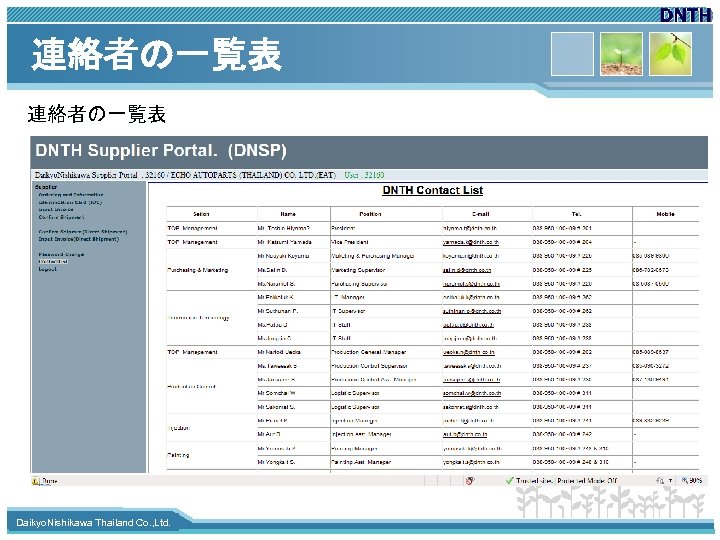Viewport: 720px width, 540px height.
Task: Open Identification Card (IDC) in the sidebar
Action: click(x=70, y=202)
